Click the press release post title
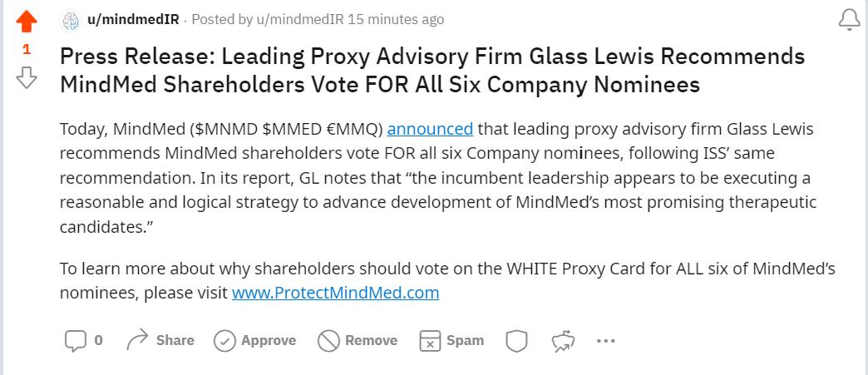Screen dimensions: 868x375 [432, 70]
